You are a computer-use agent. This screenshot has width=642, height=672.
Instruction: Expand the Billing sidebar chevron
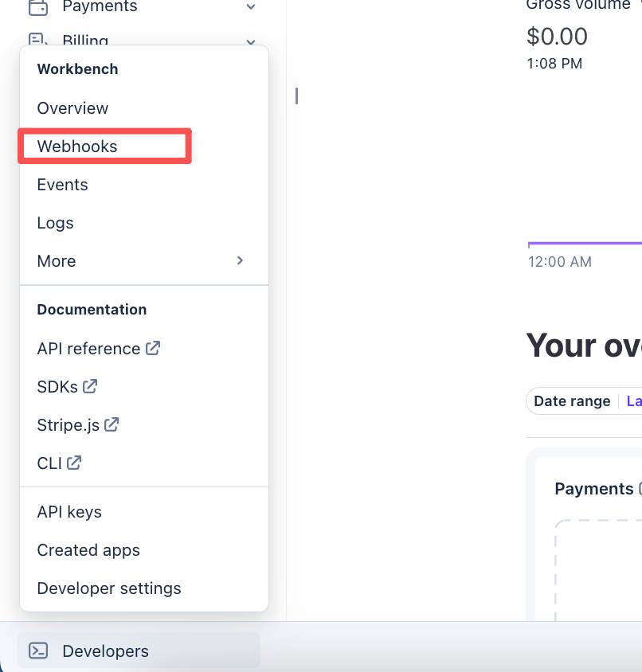coord(251,41)
